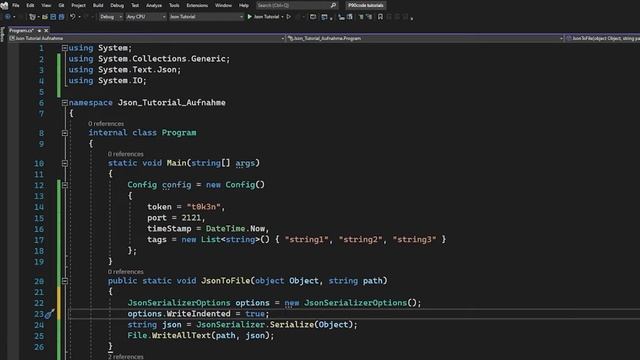The image size is (640, 360).
Task: Open the Help menu
Action: 244,5
